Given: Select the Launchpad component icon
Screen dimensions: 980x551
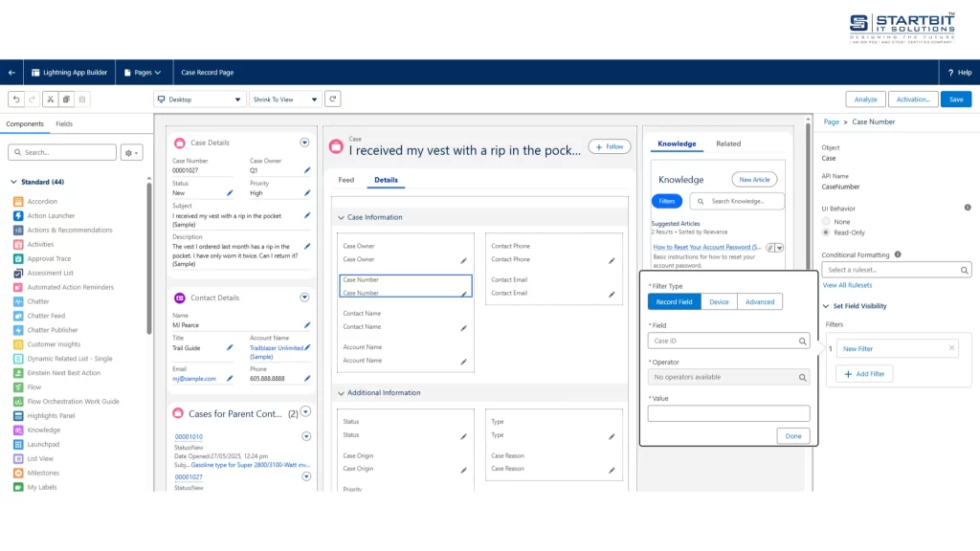Looking at the screenshot, I should pos(18,444).
